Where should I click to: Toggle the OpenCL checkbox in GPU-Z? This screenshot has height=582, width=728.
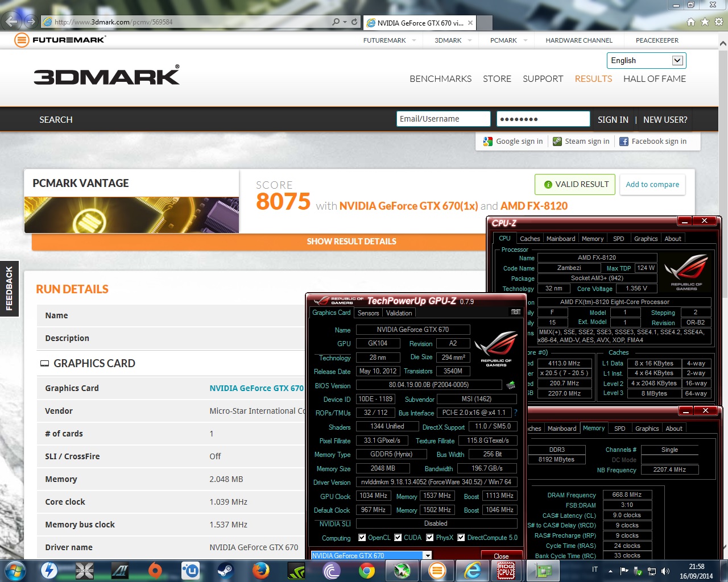(x=362, y=537)
